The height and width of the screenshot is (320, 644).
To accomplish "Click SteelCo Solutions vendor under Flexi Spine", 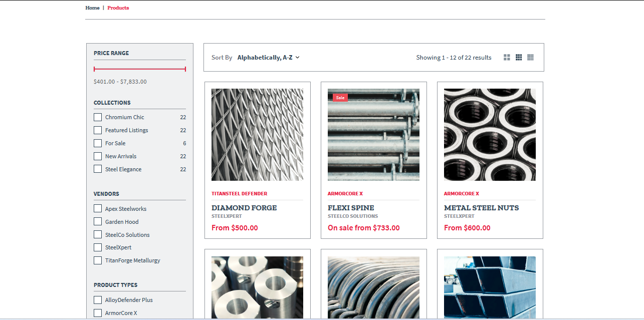I will (x=353, y=216).
